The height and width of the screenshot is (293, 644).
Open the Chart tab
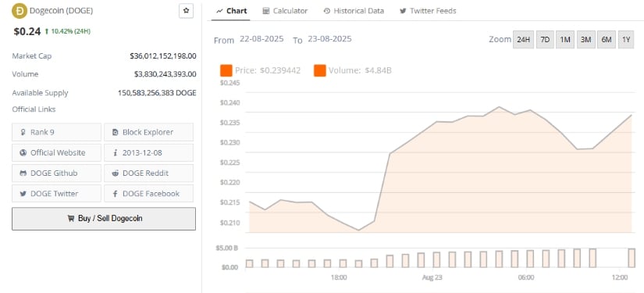[232, 11]
